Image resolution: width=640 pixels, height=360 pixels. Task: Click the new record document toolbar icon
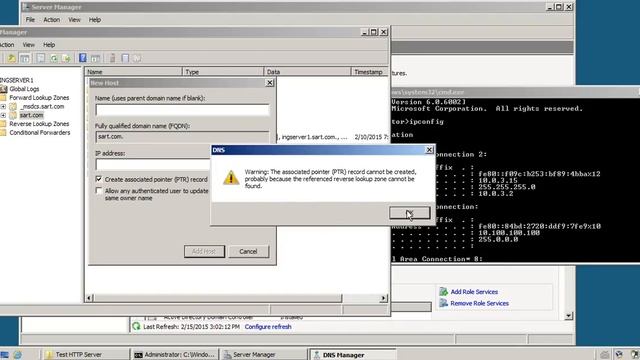point(125,58)
